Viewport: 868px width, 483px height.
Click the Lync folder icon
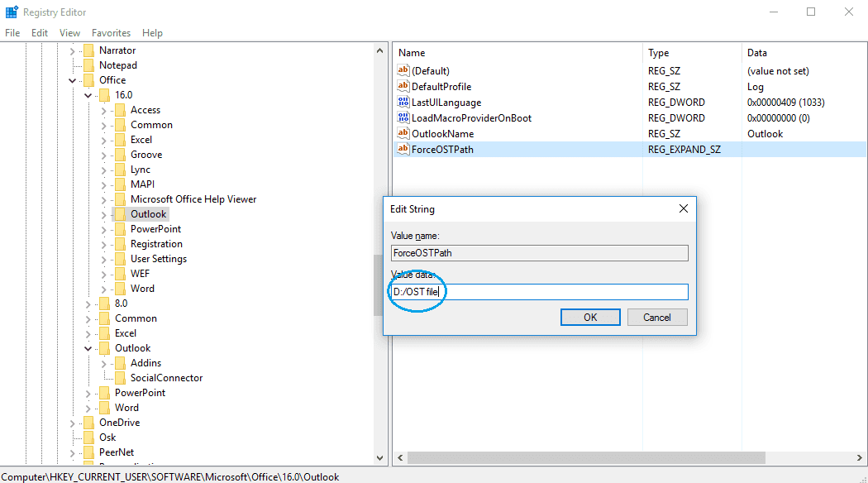[120, 170]
